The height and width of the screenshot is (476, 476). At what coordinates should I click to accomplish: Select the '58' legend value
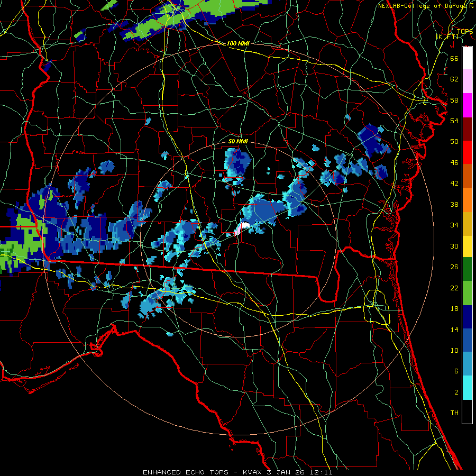pyautogui.click(x=454, y=100)
